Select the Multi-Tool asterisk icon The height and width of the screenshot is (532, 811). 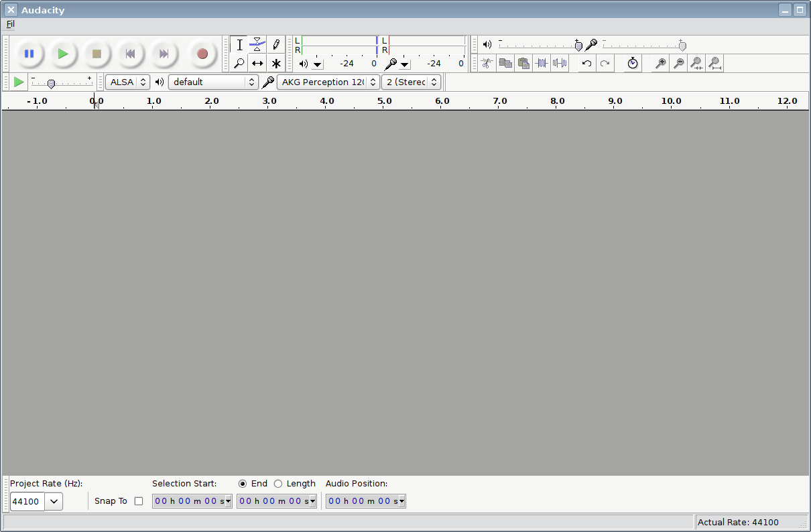pyautogui.click(x=275, y=64)
